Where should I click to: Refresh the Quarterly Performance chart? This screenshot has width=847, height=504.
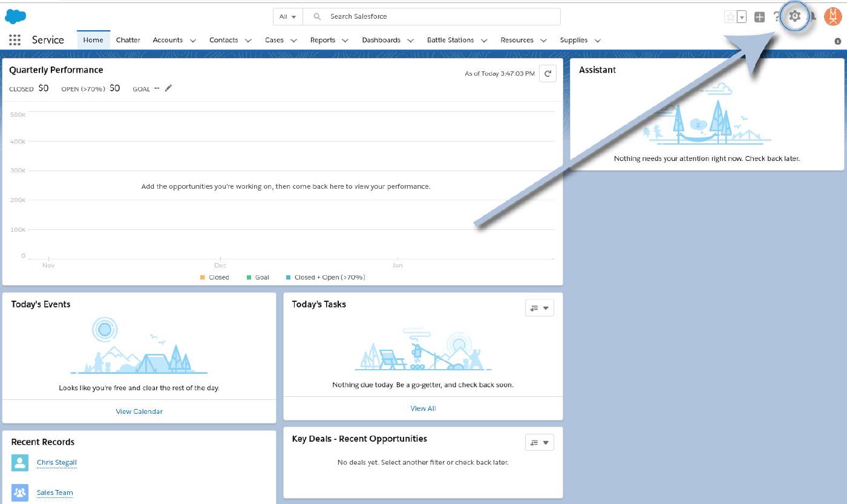548,73
